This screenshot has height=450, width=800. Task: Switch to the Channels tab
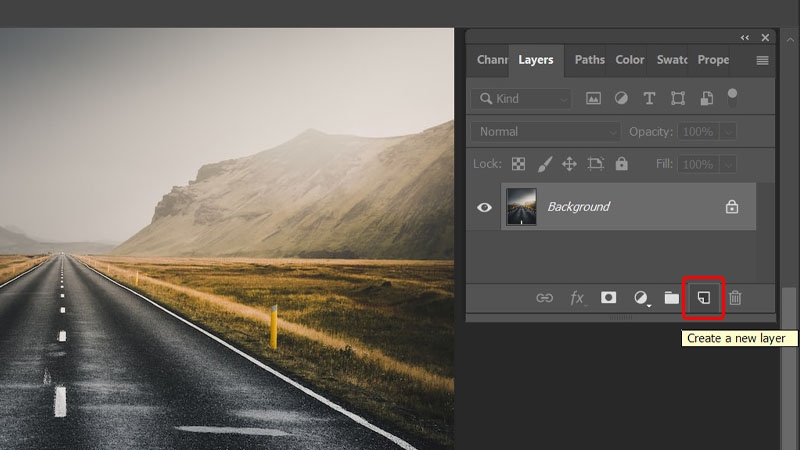491,60
